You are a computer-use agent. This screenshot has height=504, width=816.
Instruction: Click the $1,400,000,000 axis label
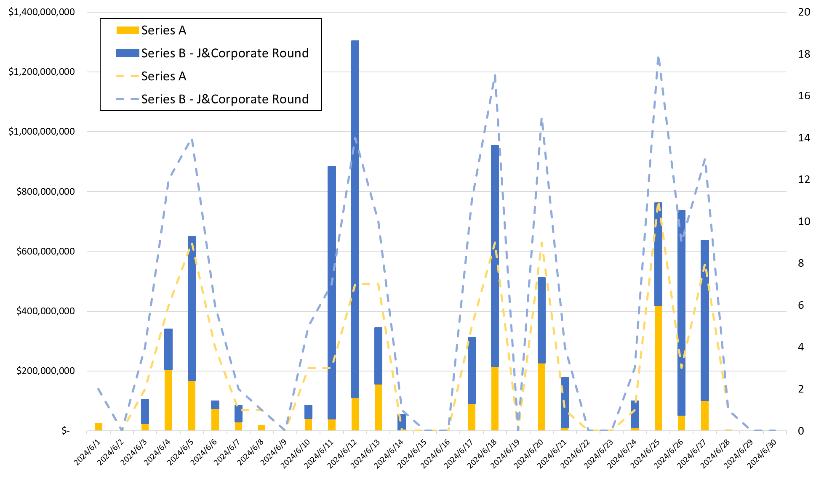click(42, 12)
